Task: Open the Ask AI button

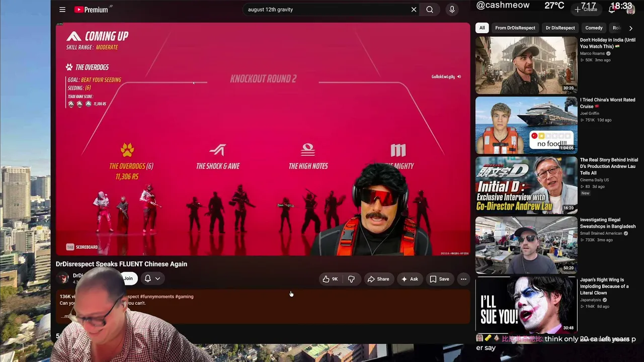Action: pos(409,279)
